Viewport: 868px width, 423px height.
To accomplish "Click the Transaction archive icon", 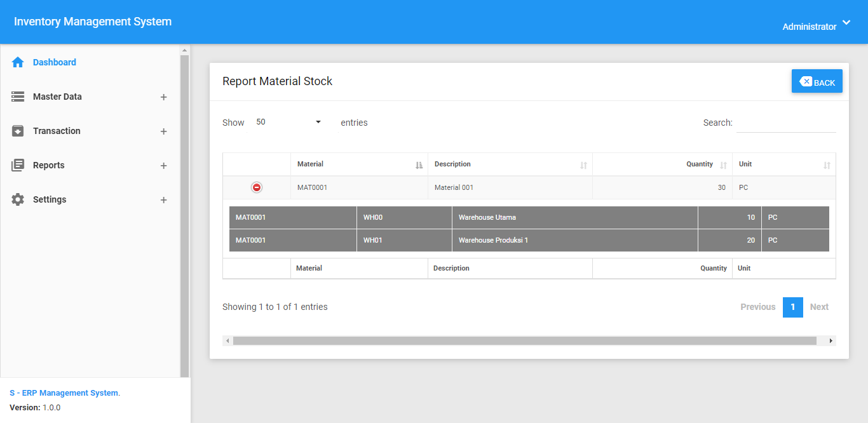I will (18, 131).
